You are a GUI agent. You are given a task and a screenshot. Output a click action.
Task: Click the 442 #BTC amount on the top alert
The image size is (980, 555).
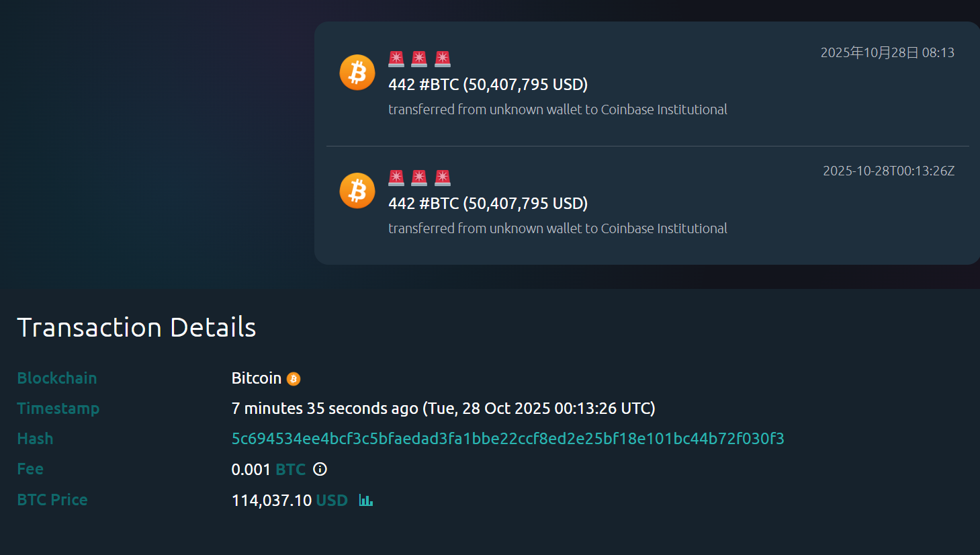tap(488, 84)
